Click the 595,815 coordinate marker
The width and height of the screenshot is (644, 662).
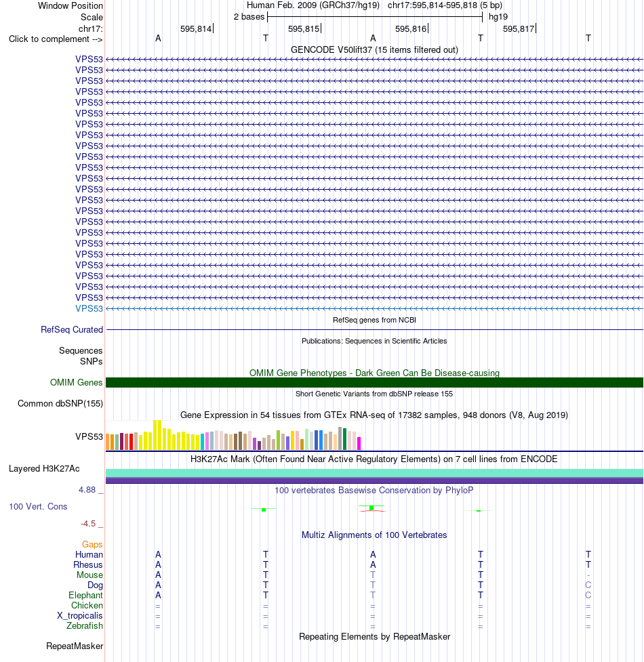pyautogui.click(x=304, y=28)
